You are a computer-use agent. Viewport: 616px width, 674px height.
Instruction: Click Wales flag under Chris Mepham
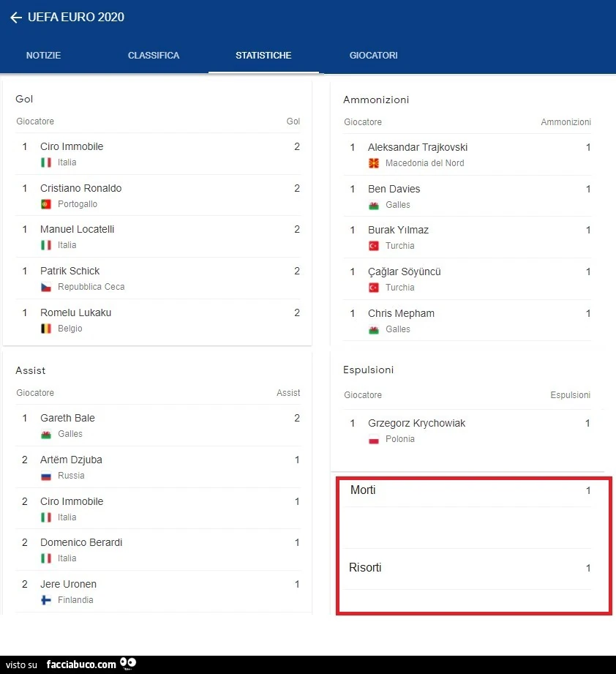(x=374, y=329)
